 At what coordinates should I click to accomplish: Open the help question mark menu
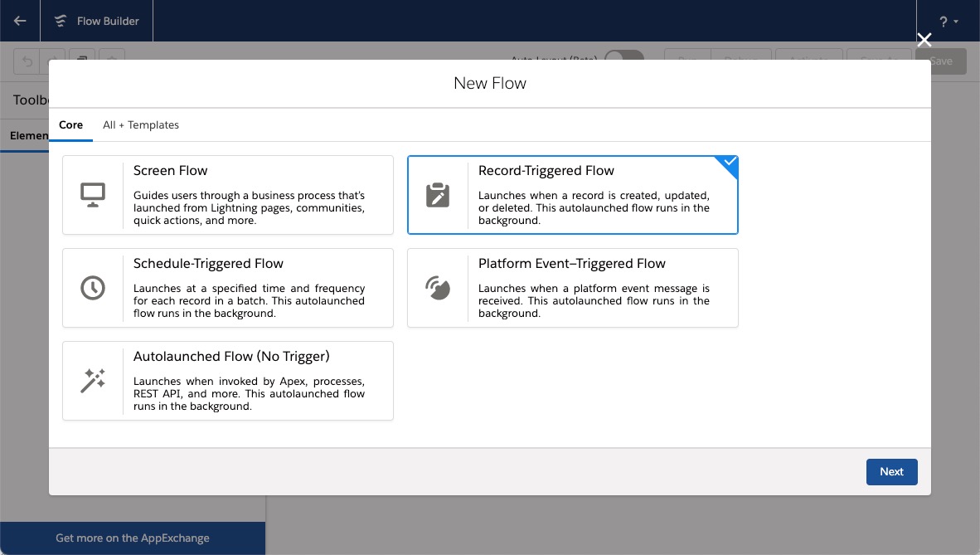[948, 22]
